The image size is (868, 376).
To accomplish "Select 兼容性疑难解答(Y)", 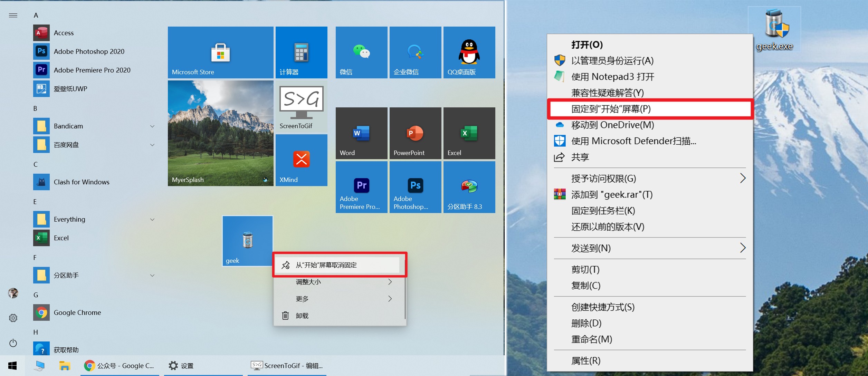I will [x=650, y=93].
